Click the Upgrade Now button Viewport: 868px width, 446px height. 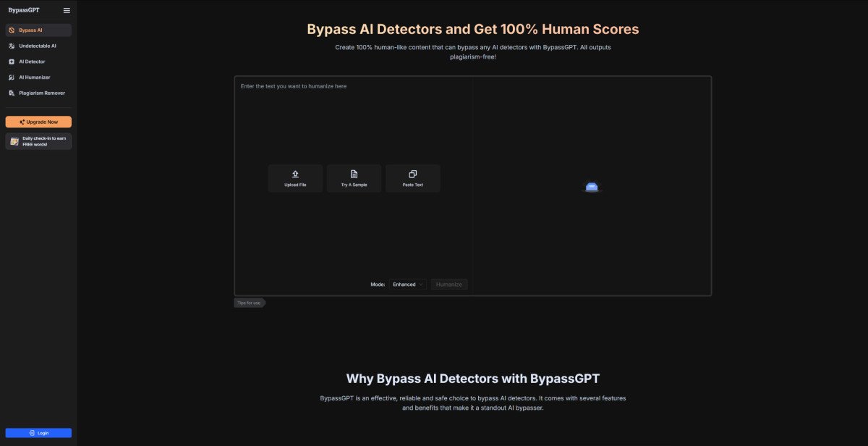pyautogui.click(x=38, y=121)
